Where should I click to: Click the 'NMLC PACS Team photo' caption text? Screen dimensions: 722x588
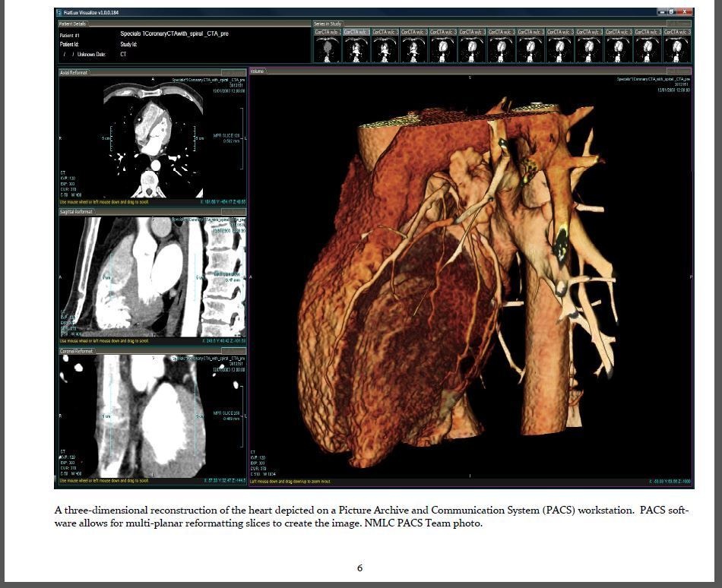click(423, 523)
